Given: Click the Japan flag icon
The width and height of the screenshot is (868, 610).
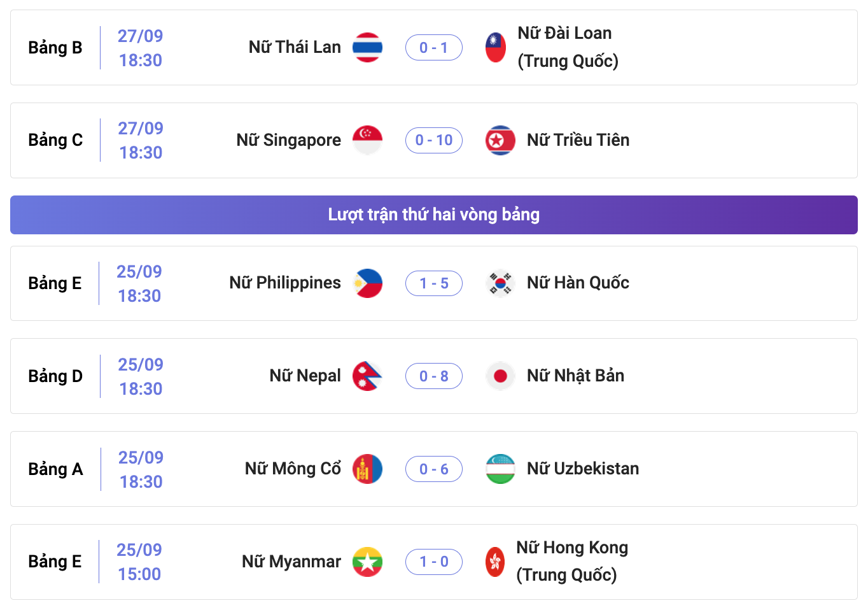Looking at the screenshot, I should coord(500,376).
